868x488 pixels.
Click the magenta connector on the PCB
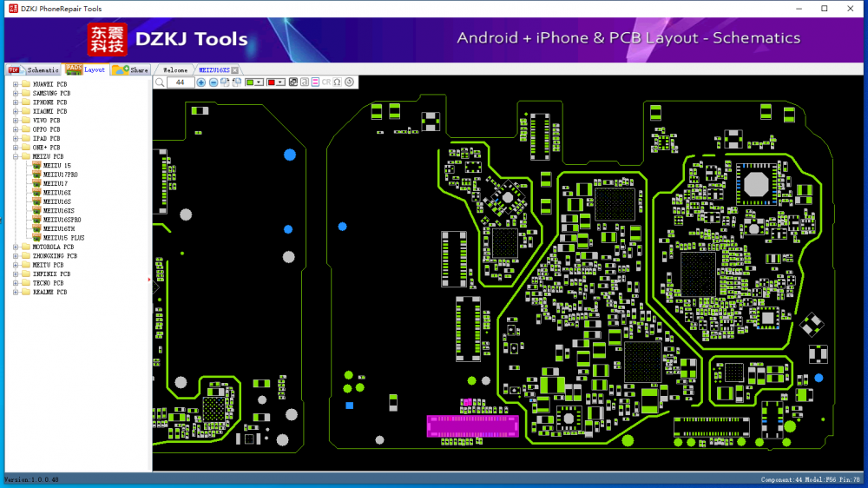[x=472, y=425]
